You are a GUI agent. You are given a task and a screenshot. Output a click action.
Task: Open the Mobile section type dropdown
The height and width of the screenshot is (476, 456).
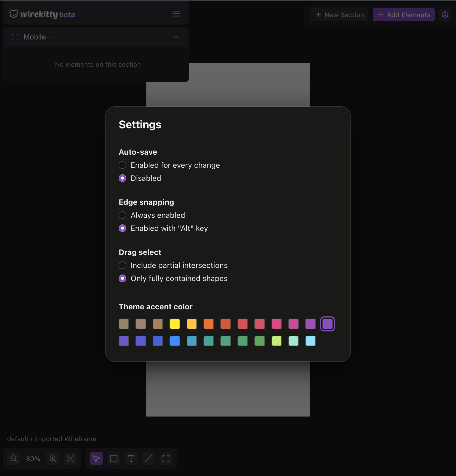pos(53,37)
